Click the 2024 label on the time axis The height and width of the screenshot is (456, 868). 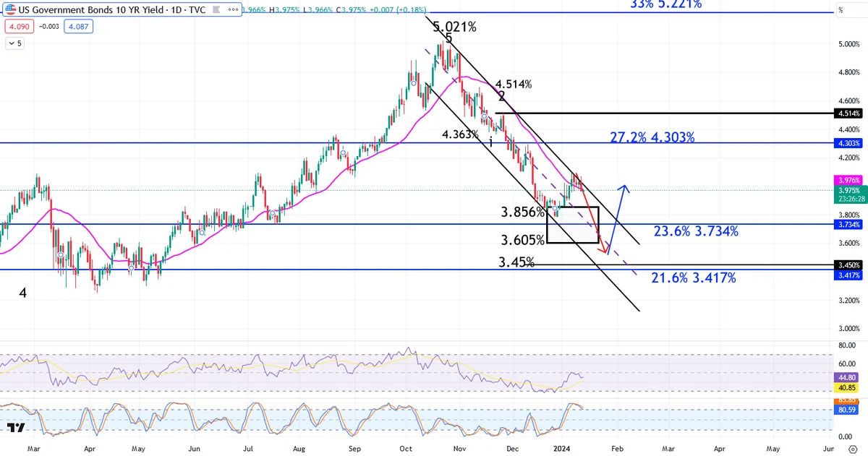561,449
